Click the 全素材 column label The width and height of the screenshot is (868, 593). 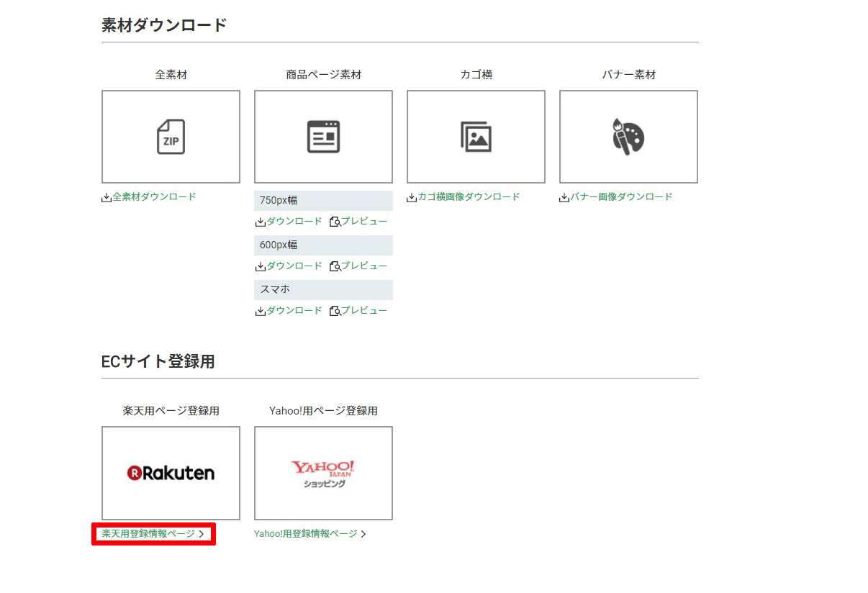pyautogui.click(x=171, y=75)
